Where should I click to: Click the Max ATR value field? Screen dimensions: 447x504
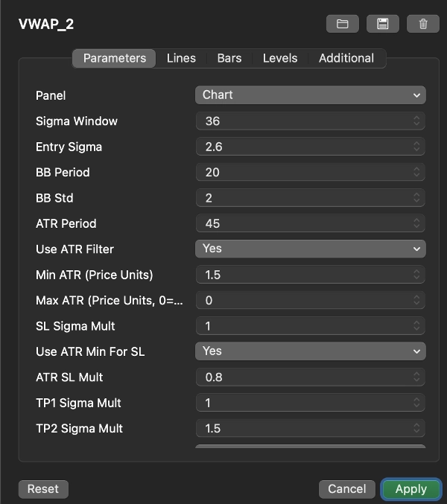pos(311,300)
